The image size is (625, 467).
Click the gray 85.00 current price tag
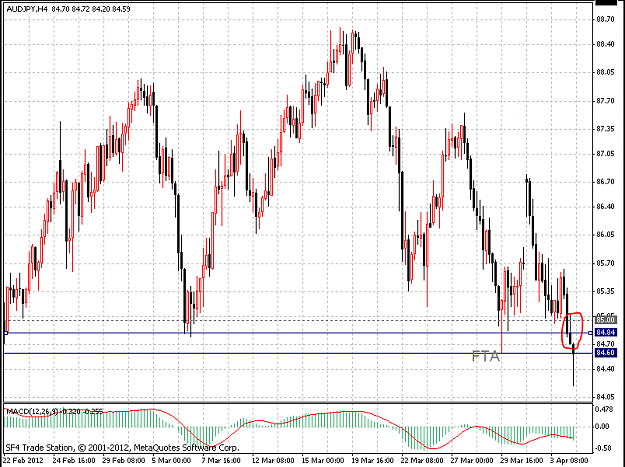coord(605,320)
